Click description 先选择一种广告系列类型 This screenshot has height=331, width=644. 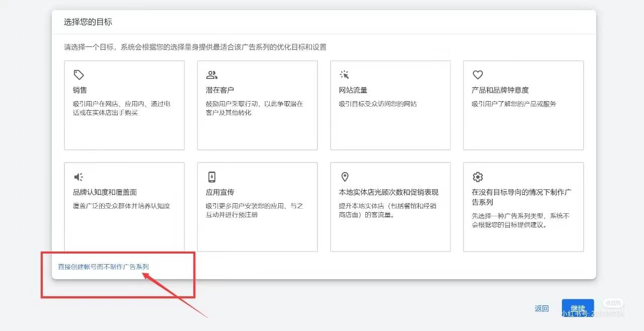coord(520,220)
